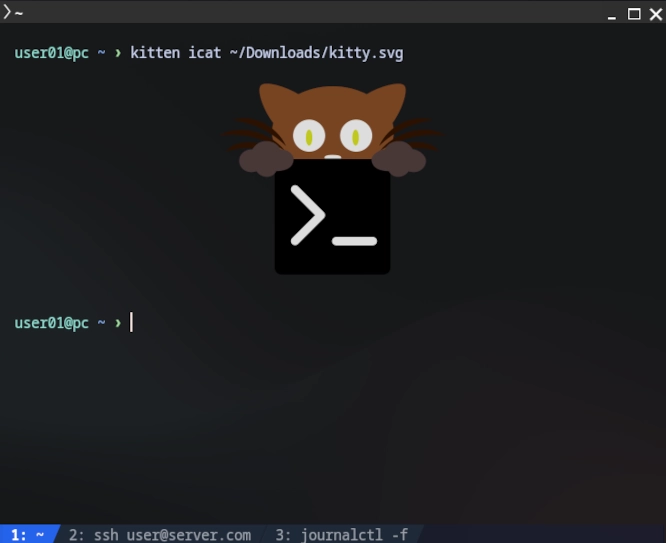Click the displayed kitty.svg cat image
Image resolution: width=666 pixels, height=543 pixels.
332,178
